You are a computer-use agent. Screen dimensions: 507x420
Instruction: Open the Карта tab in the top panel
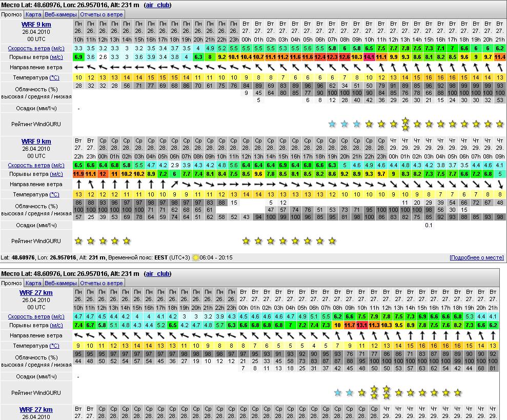point(33,14)
